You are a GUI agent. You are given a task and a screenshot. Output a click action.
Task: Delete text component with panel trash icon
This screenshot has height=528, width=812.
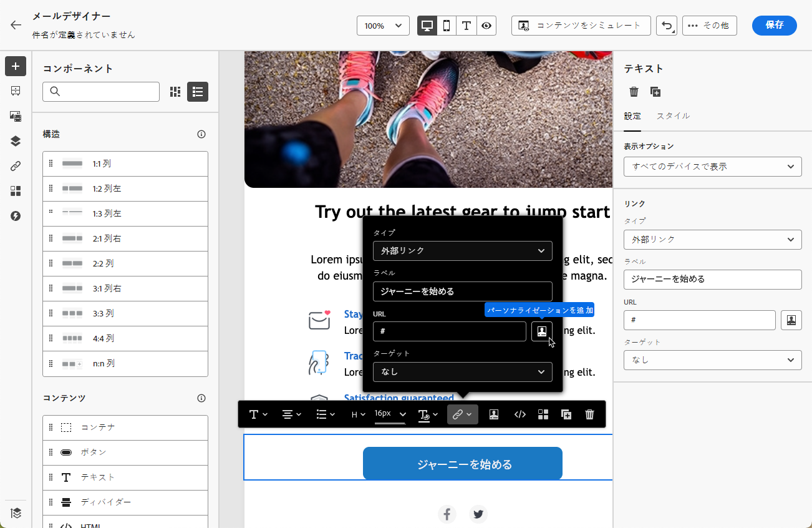634,92
